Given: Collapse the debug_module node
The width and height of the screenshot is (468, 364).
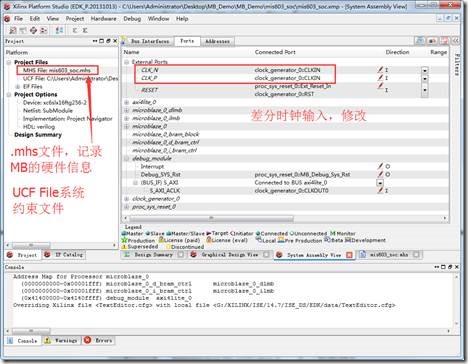Looking at the screenshot, I should tap(127, 158).
